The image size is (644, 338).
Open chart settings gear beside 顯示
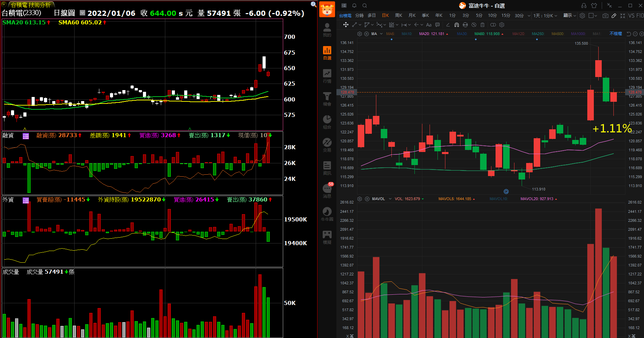pyautogui.click(x=582, y=15)
